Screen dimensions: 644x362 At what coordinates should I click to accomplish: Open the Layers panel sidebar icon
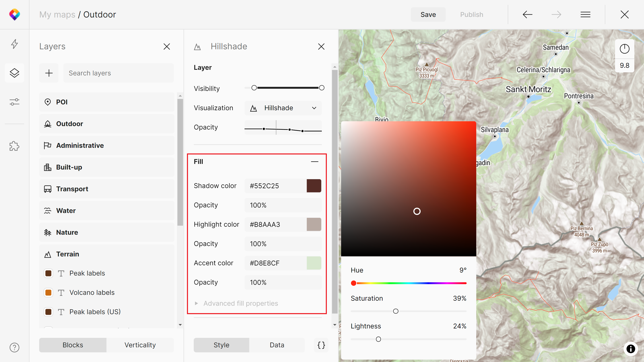click(14, 73)
